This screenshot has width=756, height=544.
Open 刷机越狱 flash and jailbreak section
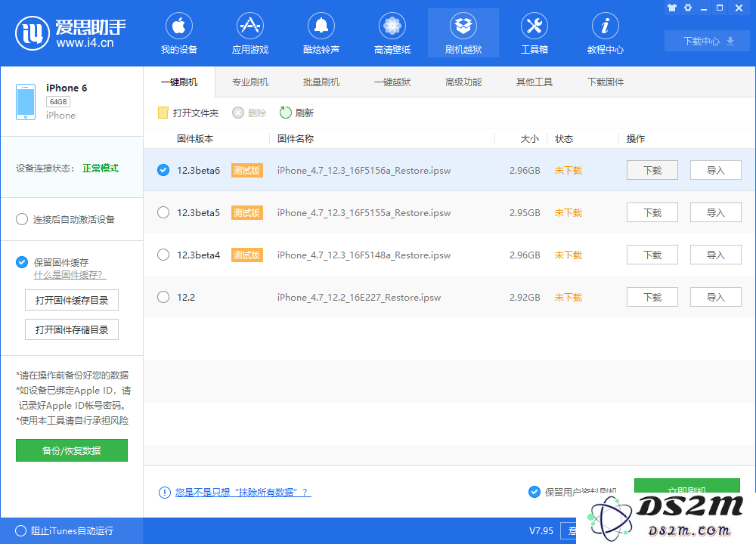point(463,33)
